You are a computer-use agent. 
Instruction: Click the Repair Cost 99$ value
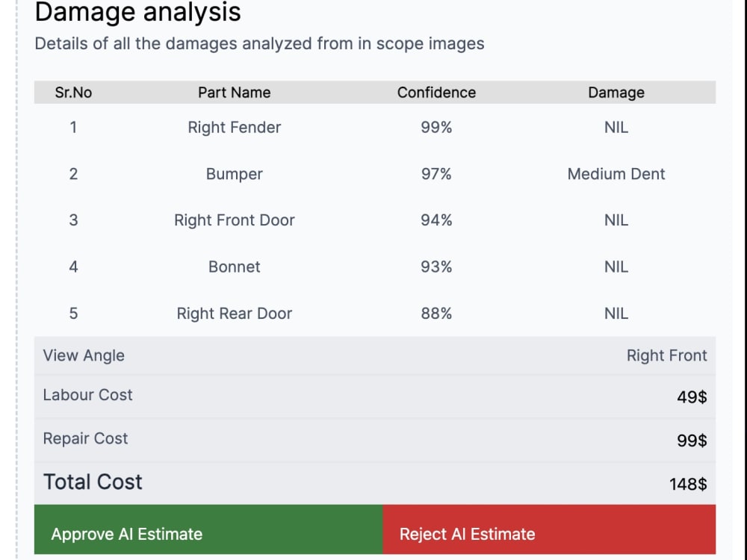692,441
